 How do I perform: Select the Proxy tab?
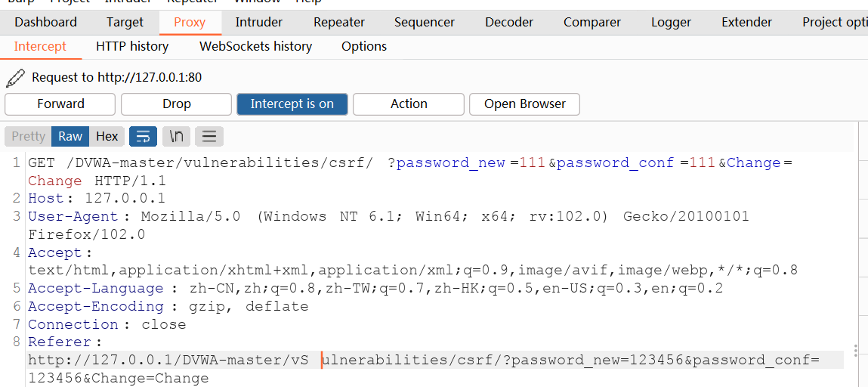(x=190, y=22)
